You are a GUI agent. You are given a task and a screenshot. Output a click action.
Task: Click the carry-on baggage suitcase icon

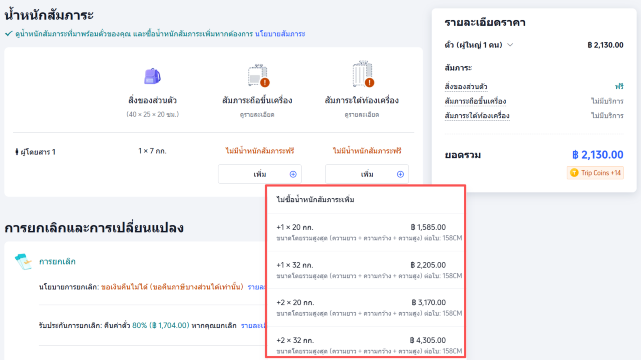(x=258, y=75)
